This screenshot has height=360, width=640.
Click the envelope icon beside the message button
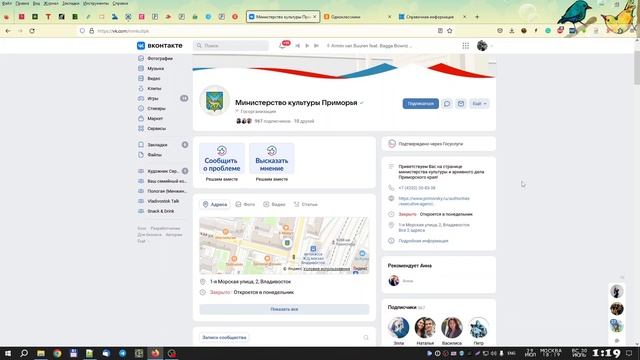click(461, 104)
